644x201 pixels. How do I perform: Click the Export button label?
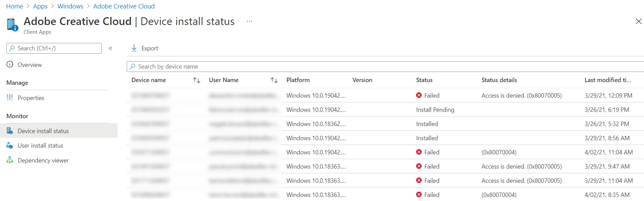pos(150,48)
